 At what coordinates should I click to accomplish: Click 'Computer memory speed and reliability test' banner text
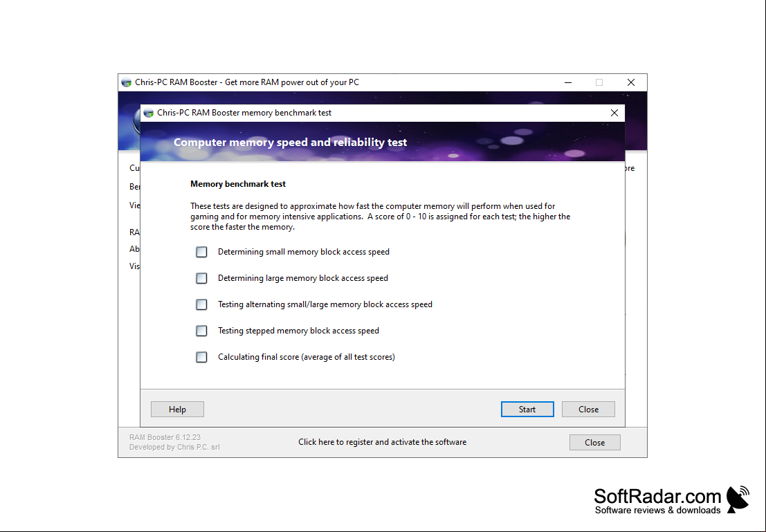tap(290, 142)
